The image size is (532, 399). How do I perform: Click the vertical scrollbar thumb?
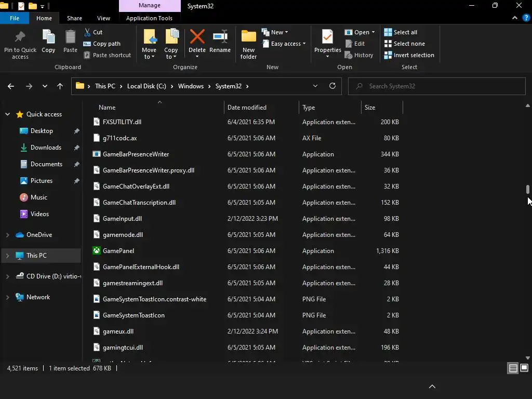528,189
